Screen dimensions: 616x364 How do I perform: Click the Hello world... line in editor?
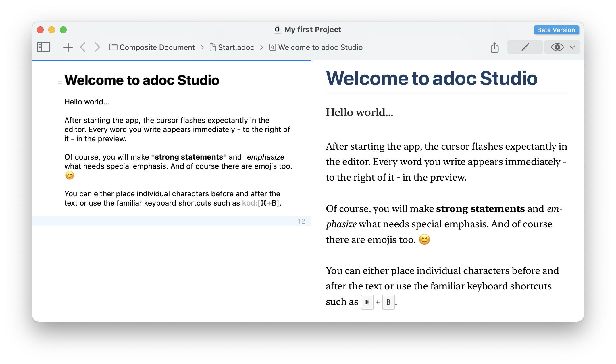(x=87, y=102)
